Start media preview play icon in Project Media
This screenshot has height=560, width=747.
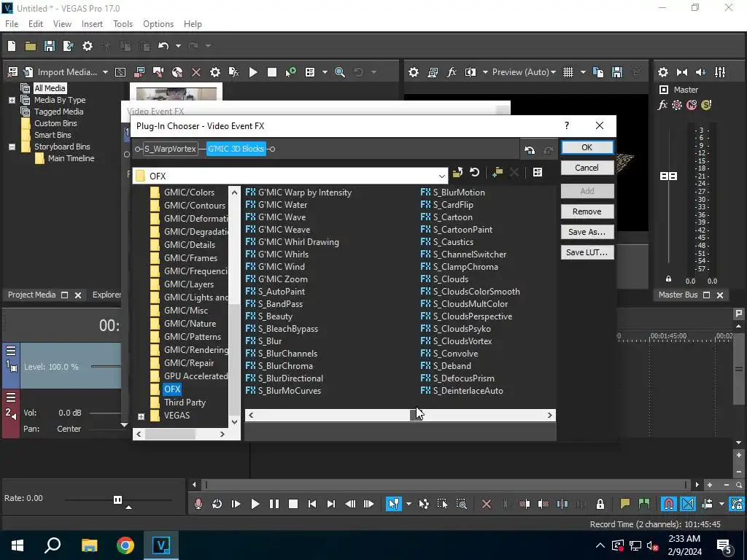click(x=253, y=72)
